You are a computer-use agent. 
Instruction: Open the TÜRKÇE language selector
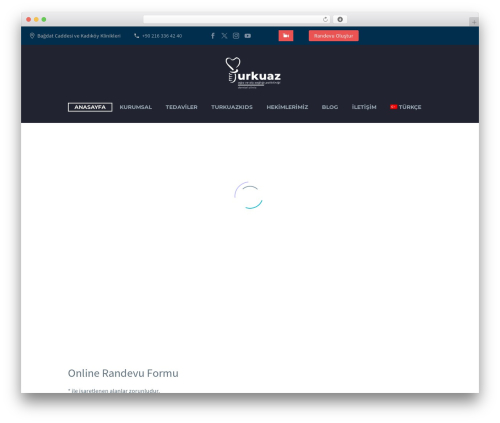click(406, 107)
